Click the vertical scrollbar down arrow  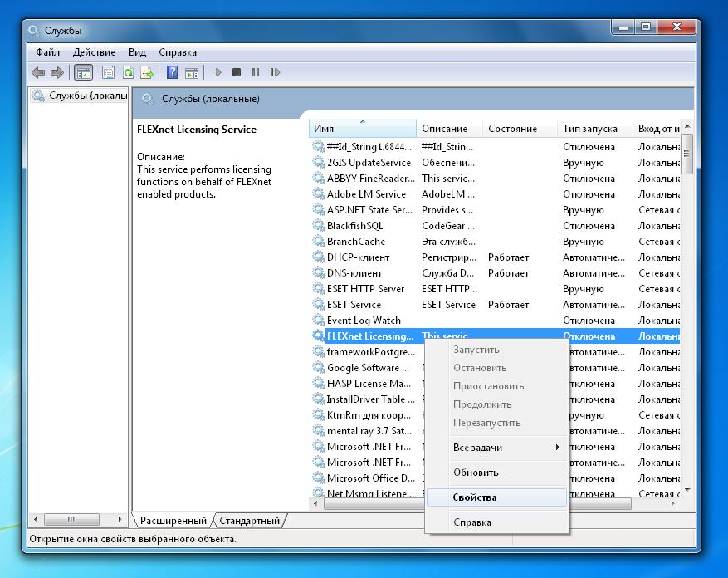(687, 490)
